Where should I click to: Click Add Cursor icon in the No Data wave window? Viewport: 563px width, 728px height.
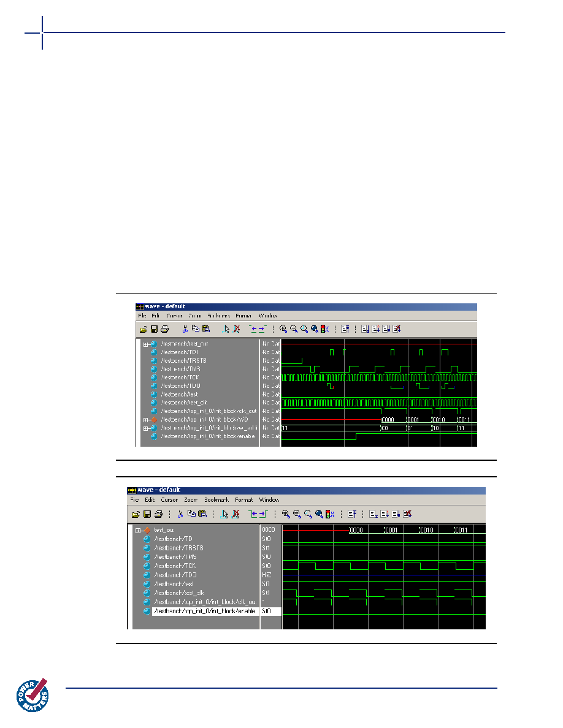[x=226, y=328]
